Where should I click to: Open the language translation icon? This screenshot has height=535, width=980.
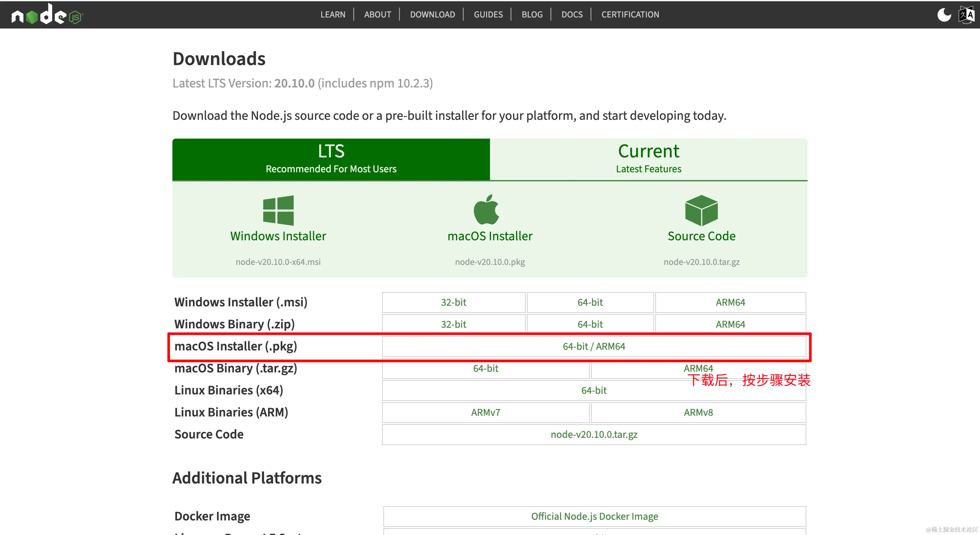coord(967,15)
